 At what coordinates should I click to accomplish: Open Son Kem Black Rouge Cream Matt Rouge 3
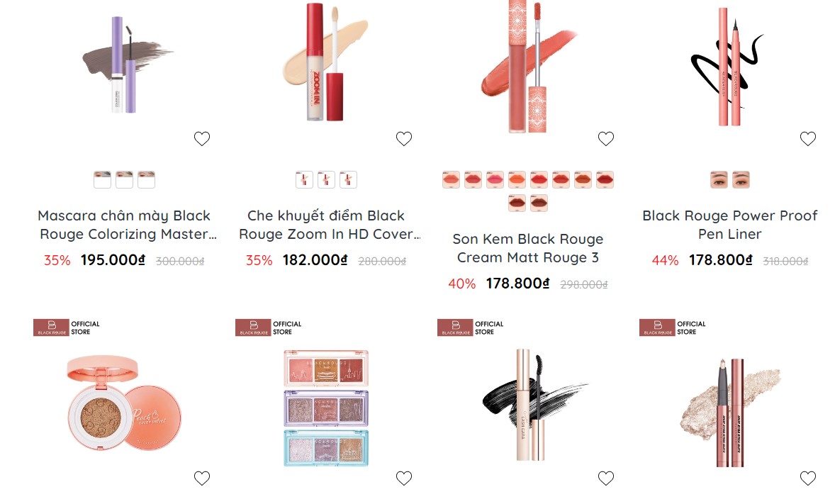528,248
